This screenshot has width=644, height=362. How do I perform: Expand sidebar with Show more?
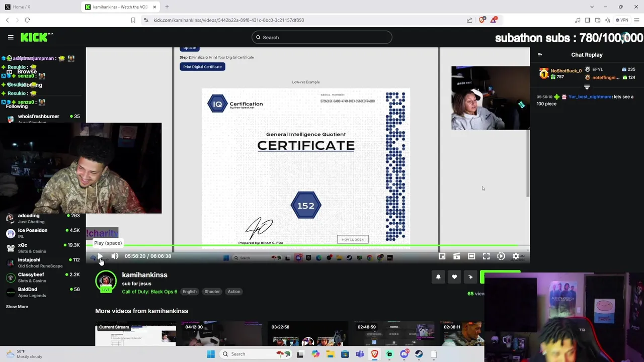click(x=17, y=307)
